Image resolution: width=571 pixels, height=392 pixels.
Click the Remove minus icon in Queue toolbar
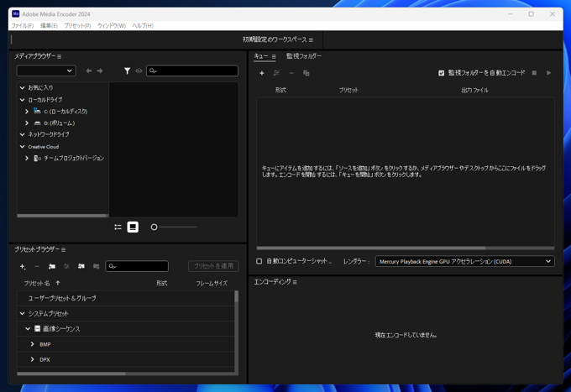click(291, 73)
